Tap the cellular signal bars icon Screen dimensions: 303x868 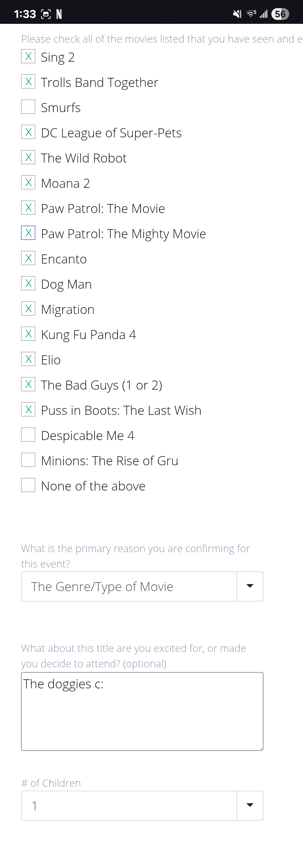[263, 14]
